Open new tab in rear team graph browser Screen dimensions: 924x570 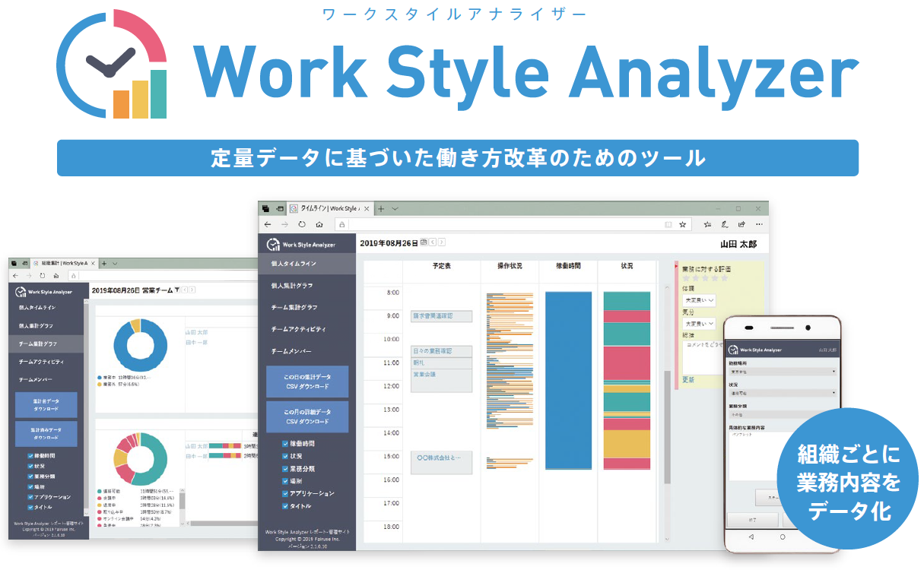[104, 263]
